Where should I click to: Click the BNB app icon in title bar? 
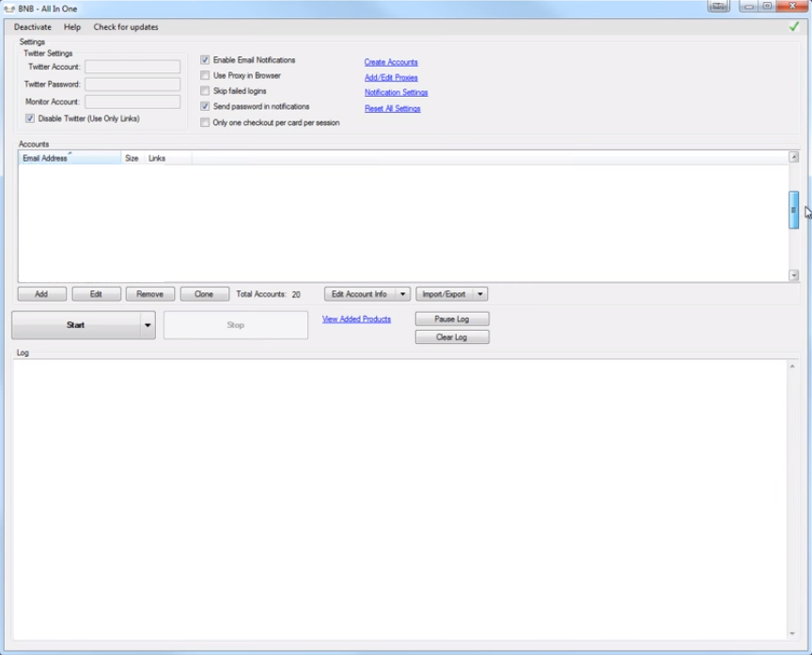click(x=9, y=8)
